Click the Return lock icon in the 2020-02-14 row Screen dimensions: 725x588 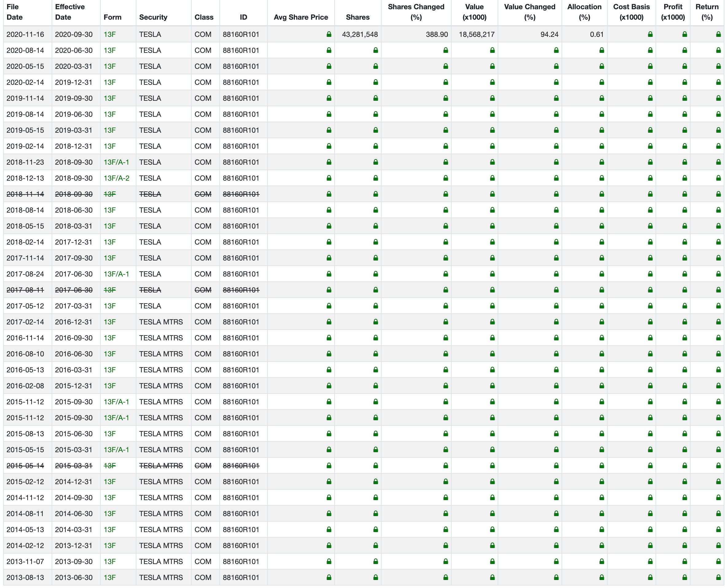tap(718, 82)
